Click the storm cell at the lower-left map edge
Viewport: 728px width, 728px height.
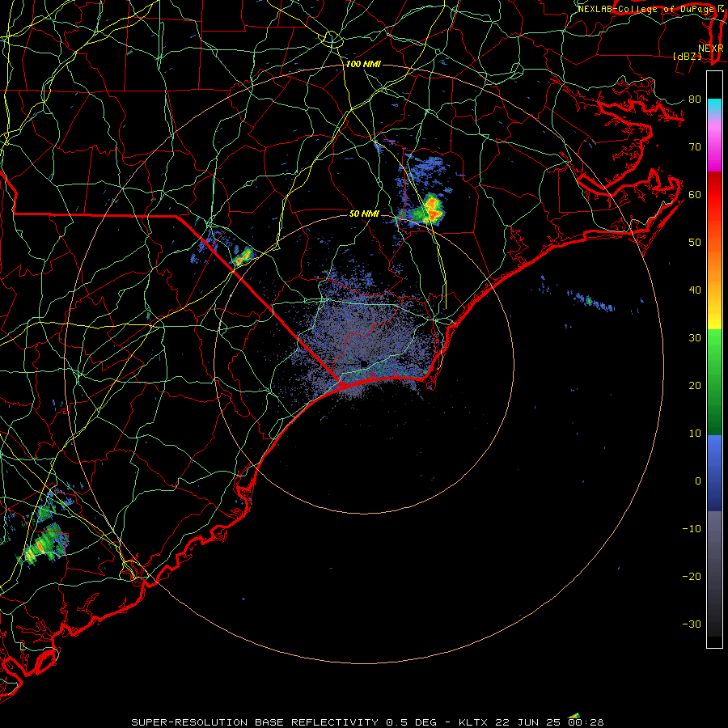click(44, 544)
